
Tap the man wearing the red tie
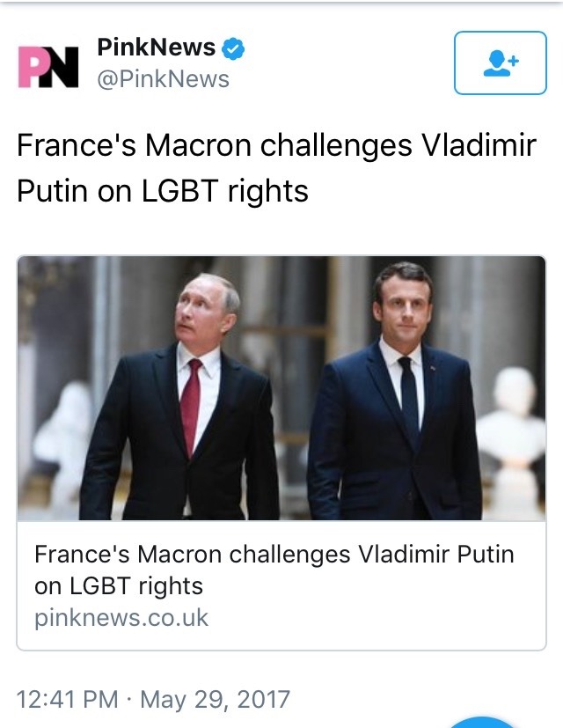[189, 405]
